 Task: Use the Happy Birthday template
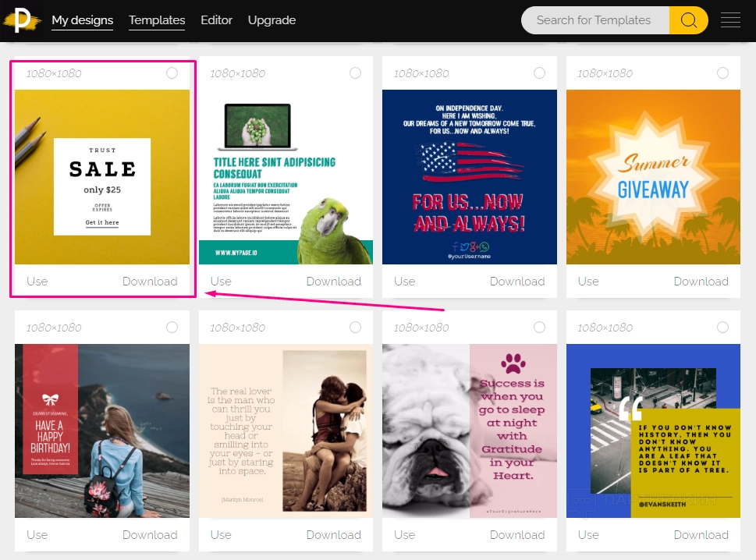(37, 534)
